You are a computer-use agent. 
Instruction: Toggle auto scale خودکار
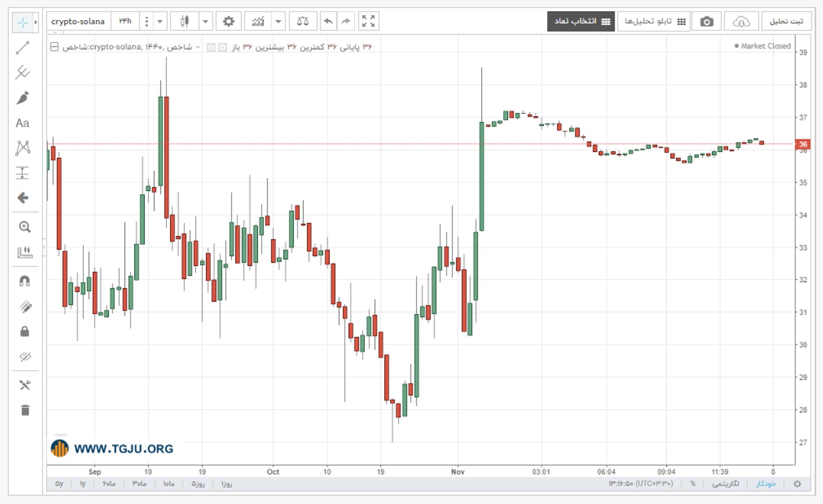click(766, 484)
